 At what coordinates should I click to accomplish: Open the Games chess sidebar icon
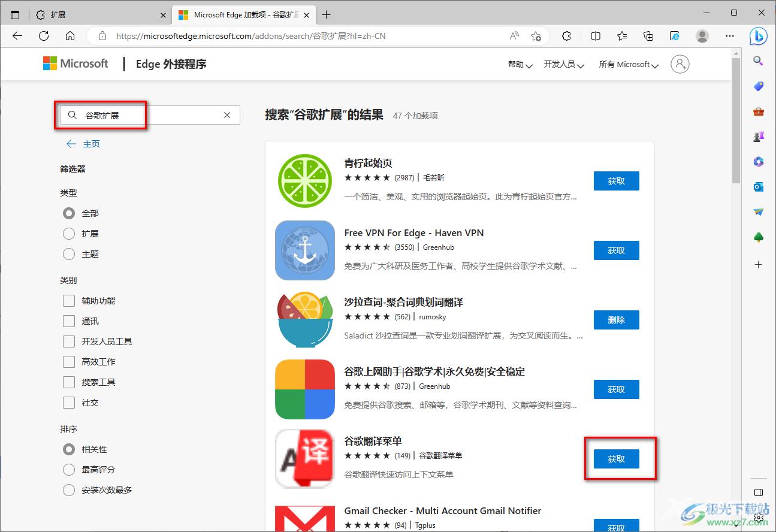[758, 137]
